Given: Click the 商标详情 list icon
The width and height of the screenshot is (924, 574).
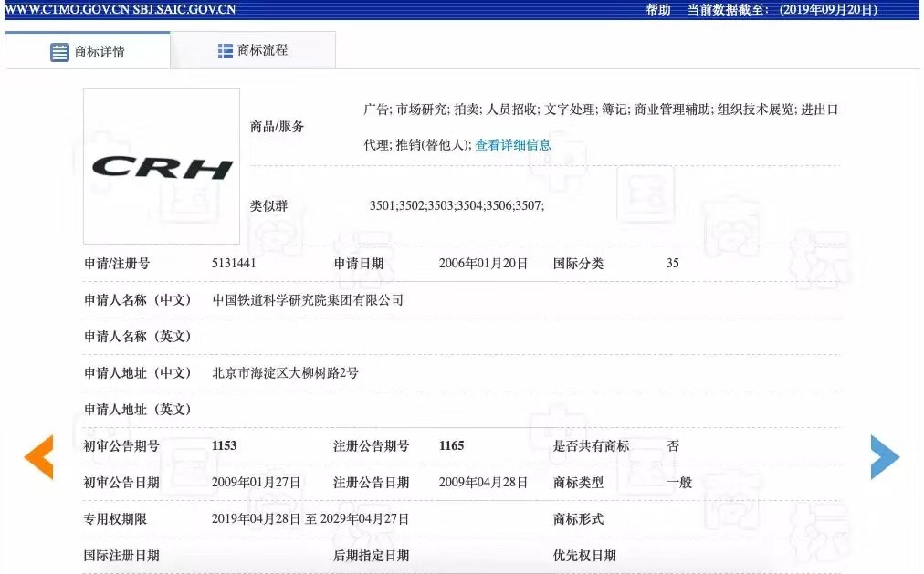Looking at the screenshot, I should (x=59, y=52).
